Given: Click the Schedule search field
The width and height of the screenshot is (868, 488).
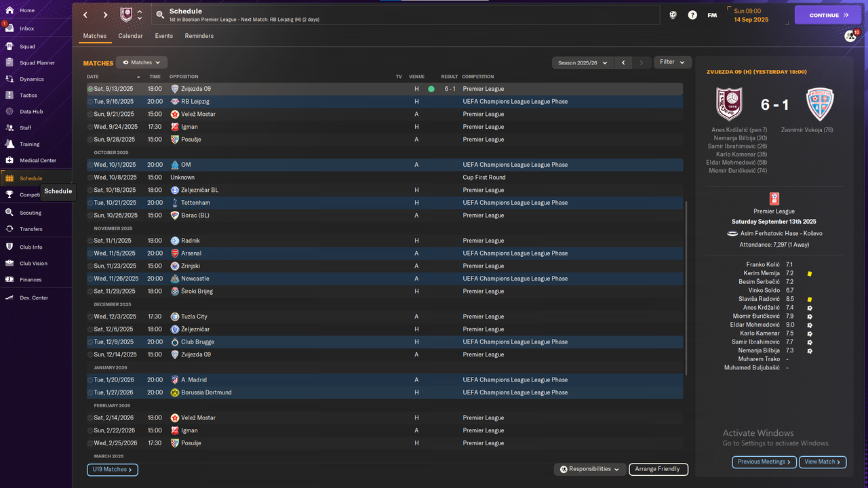Looking at the screenshot, I should coord(405,15).
